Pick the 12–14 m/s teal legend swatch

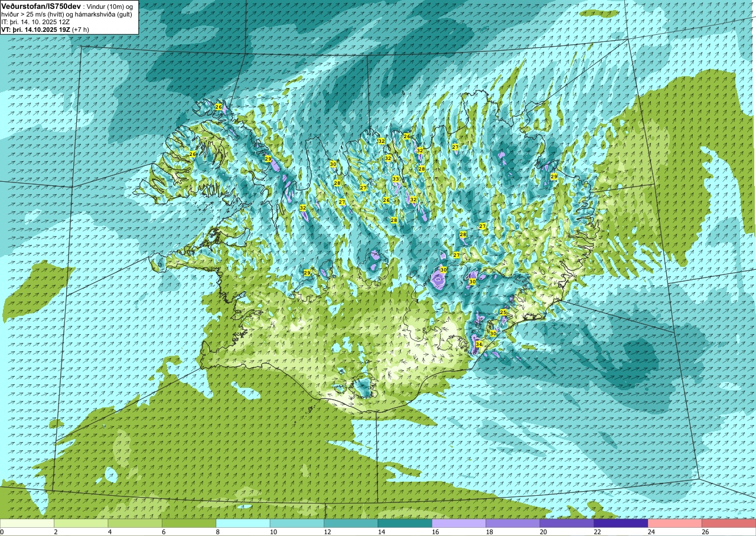tap(351, 523)
